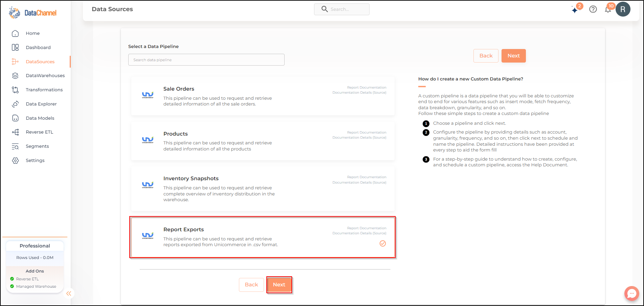Focus the top global Search box
The height and width of the screenshot is (306, 644).
click(x=342, y=9)
